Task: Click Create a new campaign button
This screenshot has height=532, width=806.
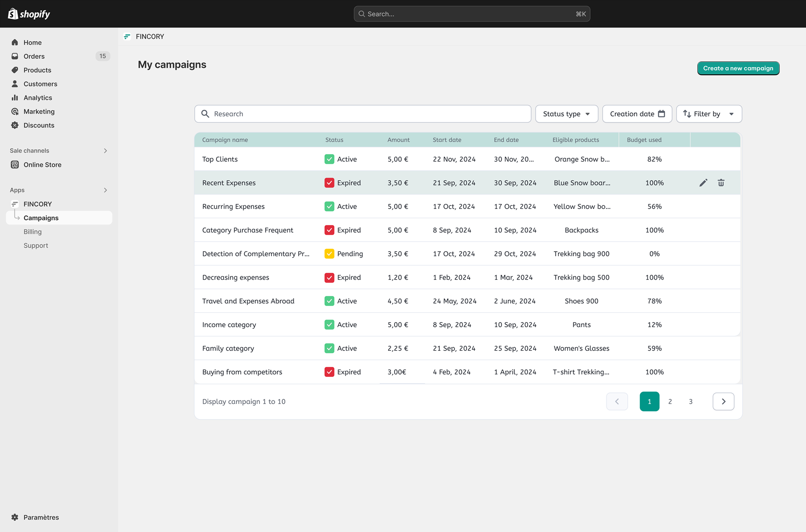Action: 738,68
